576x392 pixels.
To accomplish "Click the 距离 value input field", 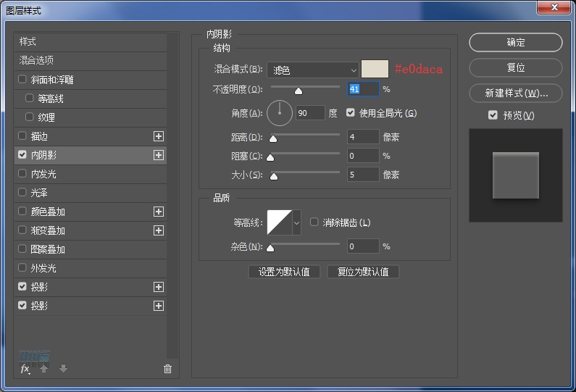I will pos(363,137).
